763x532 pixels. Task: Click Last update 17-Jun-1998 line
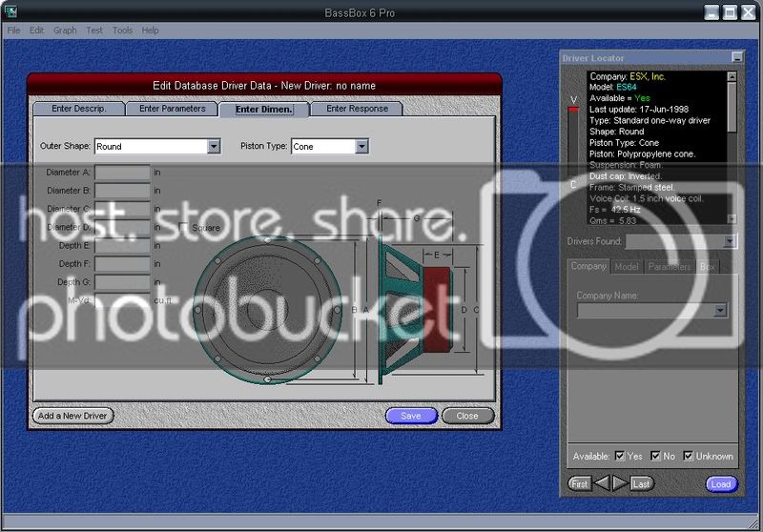click(x=639, y=110)
